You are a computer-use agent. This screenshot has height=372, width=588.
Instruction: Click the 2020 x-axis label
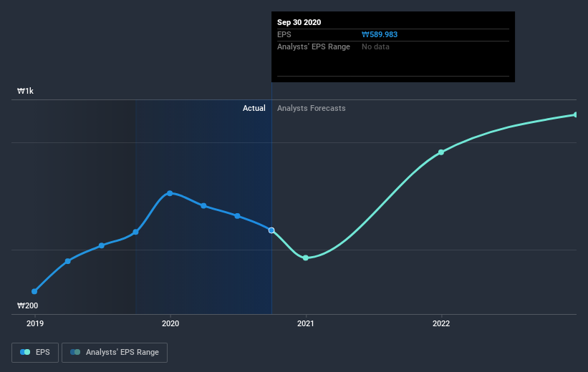tap(170, 323)
